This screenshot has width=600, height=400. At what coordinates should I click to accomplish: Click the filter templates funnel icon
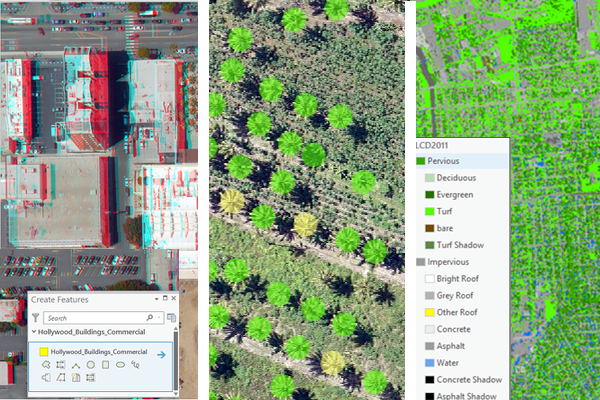pyautogui.click(x=36, y=317)
